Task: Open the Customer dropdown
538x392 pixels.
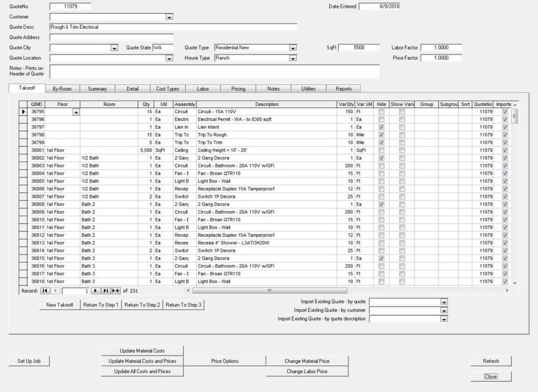Action: point(169,17)
